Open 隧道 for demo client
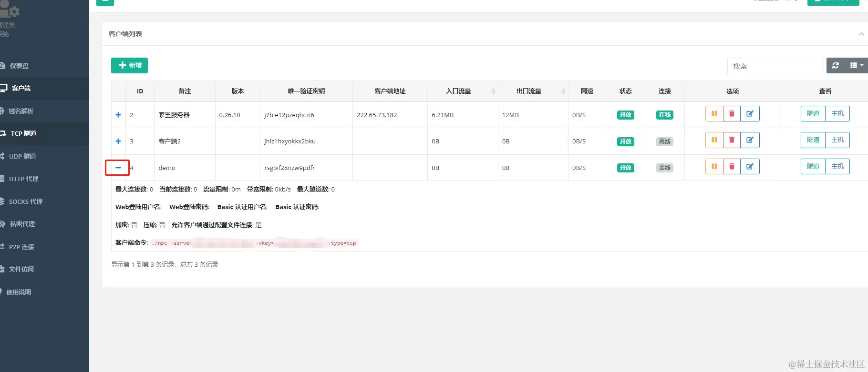Viewport: 868px width, 372px height. 813,167
